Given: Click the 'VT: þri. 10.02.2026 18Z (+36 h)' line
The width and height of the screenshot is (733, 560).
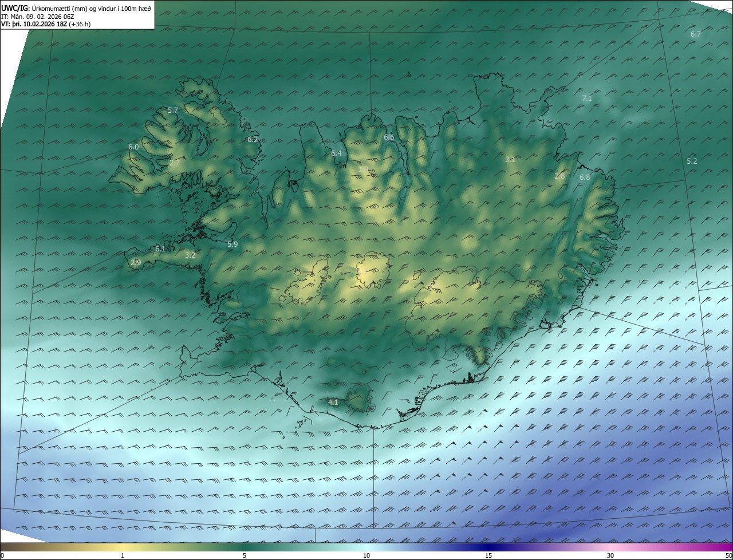Looking at the screenshot, I should 46,24.
